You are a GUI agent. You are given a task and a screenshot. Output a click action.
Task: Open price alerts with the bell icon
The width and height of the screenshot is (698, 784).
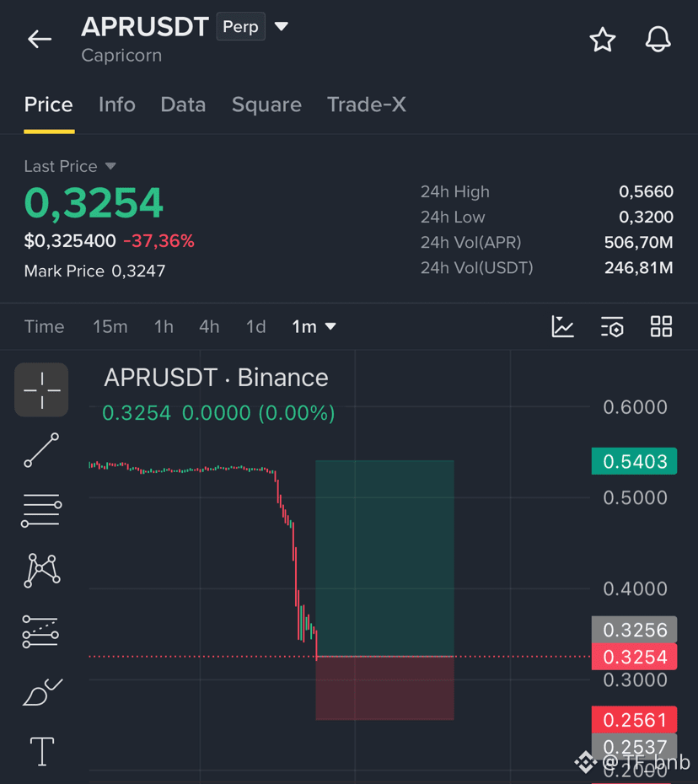pos(658,39)
